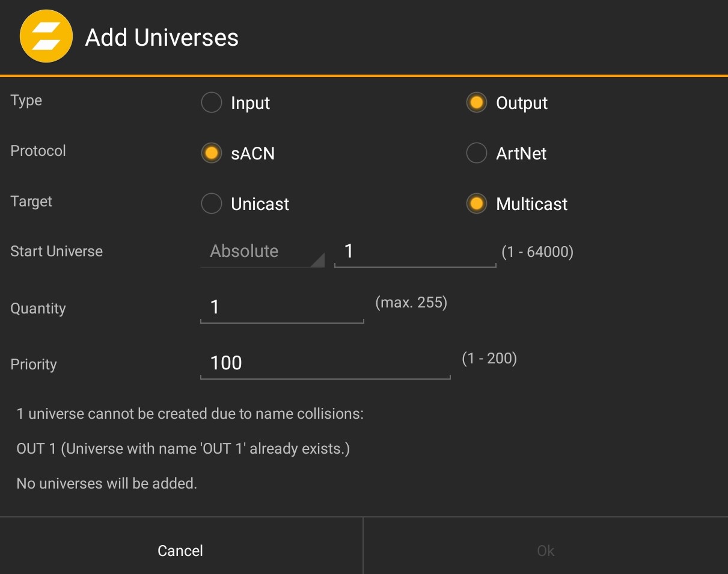The height and width of the screenshot is (574, 728).
Task: Click the Add Universes dialog title
Action: [x=161, y=37]
